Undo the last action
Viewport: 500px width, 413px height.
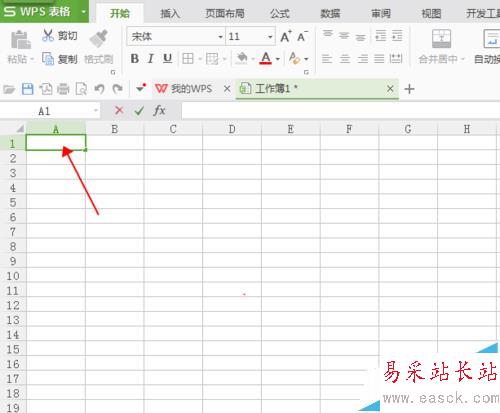(x=99, y=89)
